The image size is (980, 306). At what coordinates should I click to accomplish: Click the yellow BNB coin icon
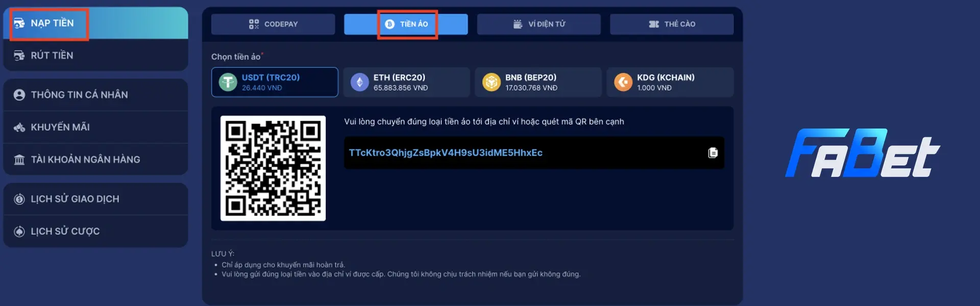[492, 82]
